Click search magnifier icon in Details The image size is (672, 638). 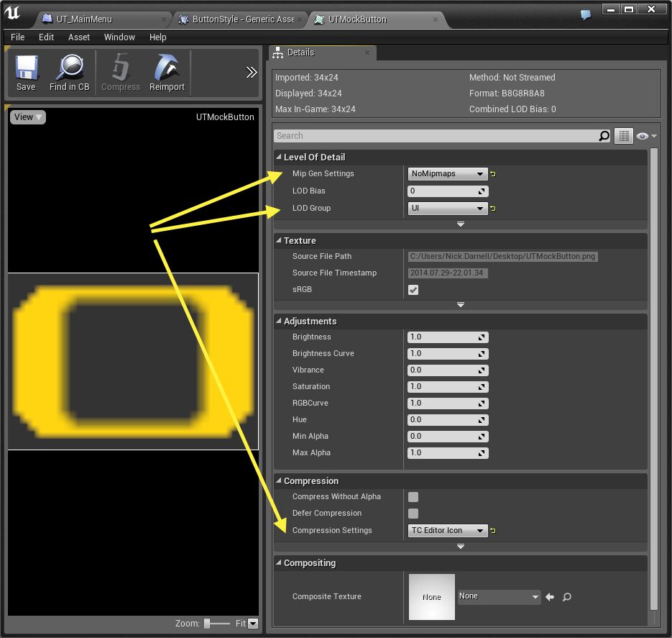604,136
